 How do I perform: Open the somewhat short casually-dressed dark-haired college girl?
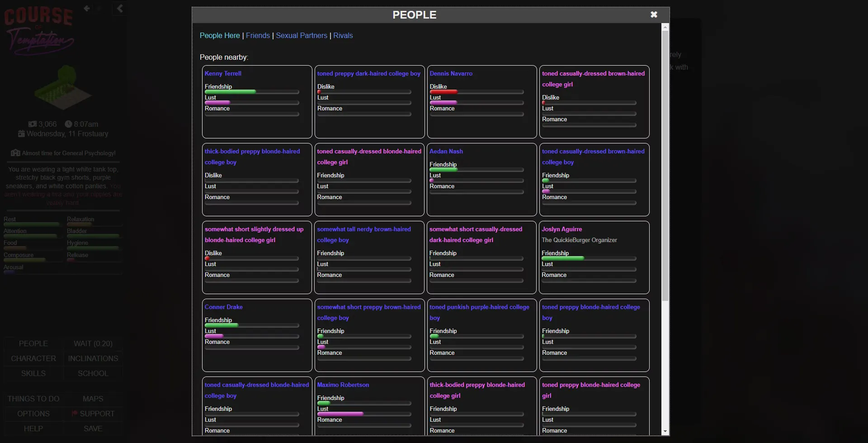click(476, 234)
